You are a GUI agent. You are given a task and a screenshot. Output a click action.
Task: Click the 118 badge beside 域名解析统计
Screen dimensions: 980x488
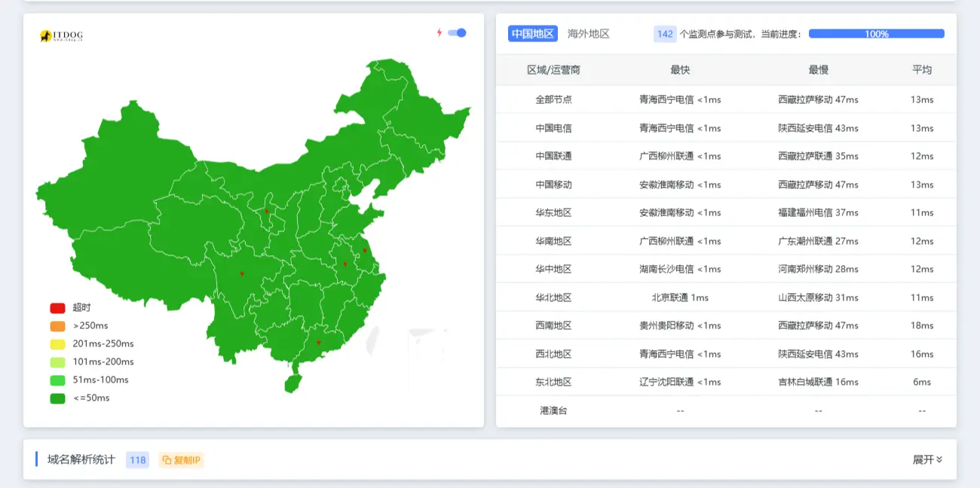(x=137, y=459)
